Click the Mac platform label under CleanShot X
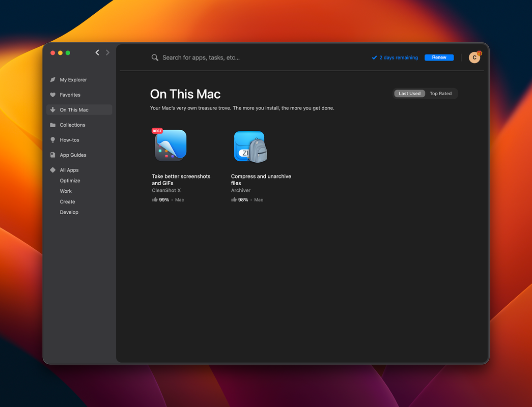This screenshot has width=532, height=407. 180,200
